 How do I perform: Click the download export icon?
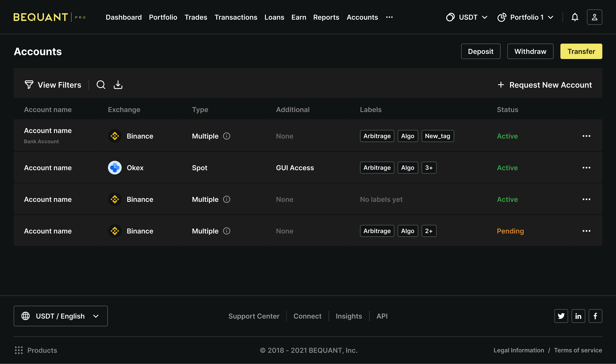click(x=118, y=85)
